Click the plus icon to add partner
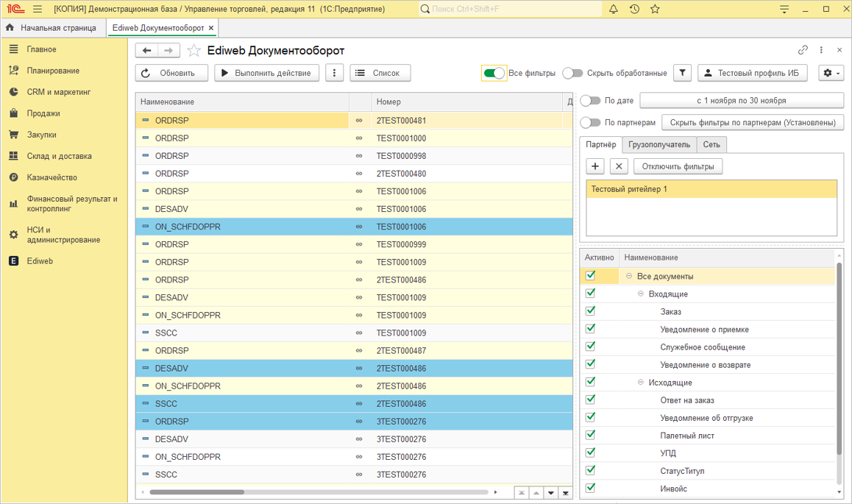The height and width of the screenshot is (504, 852). pyautogui.click(x=595, y=166)
